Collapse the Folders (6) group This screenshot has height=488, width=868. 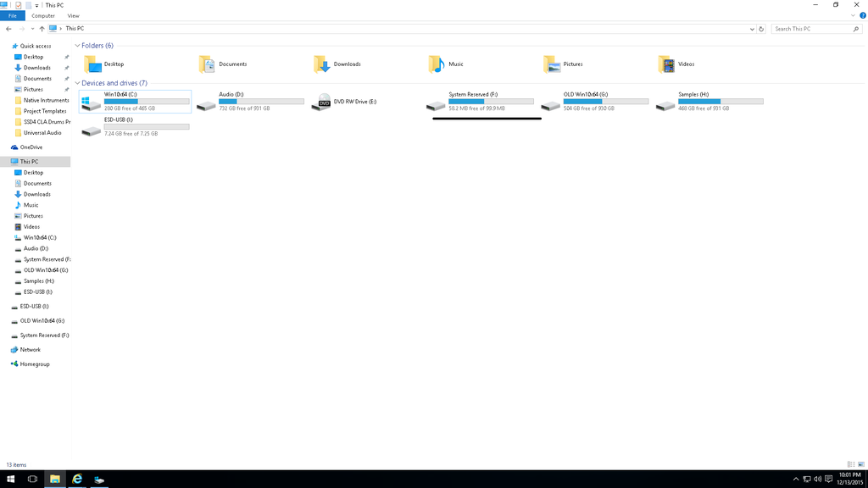(x=78, y=46)
